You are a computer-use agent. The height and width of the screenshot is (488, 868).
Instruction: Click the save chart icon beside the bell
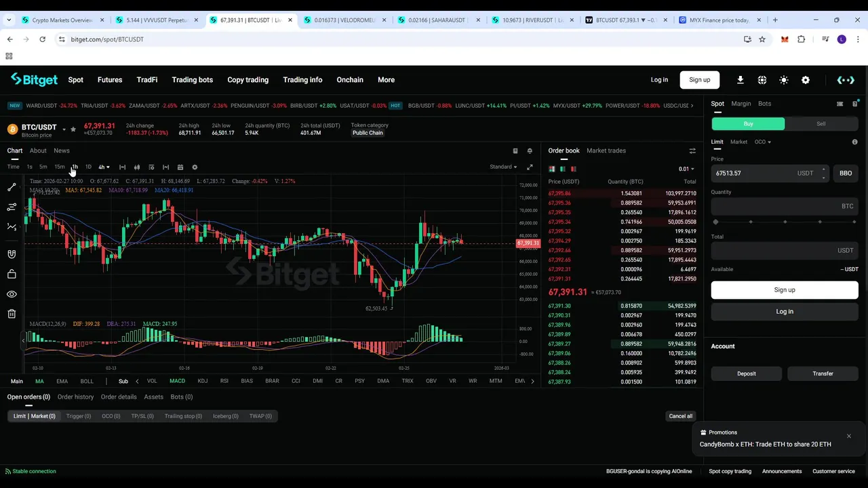coord(515,151)
